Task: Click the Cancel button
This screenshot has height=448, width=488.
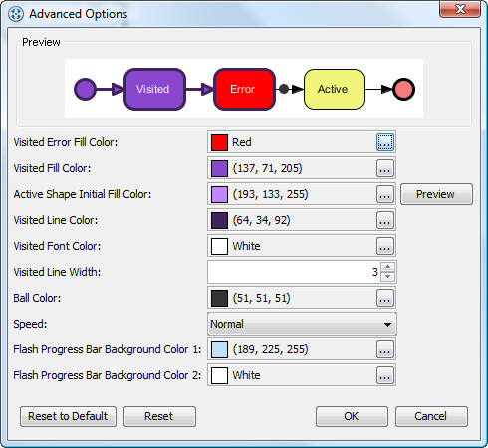Action: pyautogui.click(x=431, y=416)
